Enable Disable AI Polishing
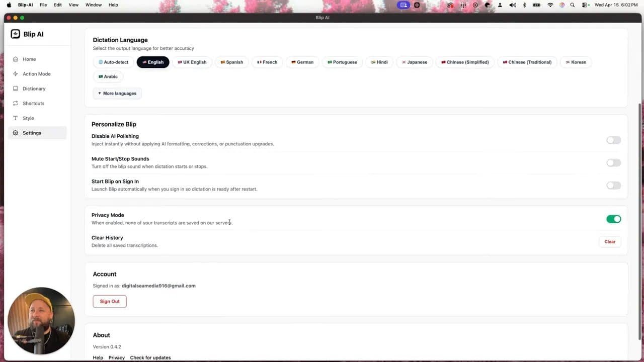This screenshot has height=362, width=644. [613, 140]
